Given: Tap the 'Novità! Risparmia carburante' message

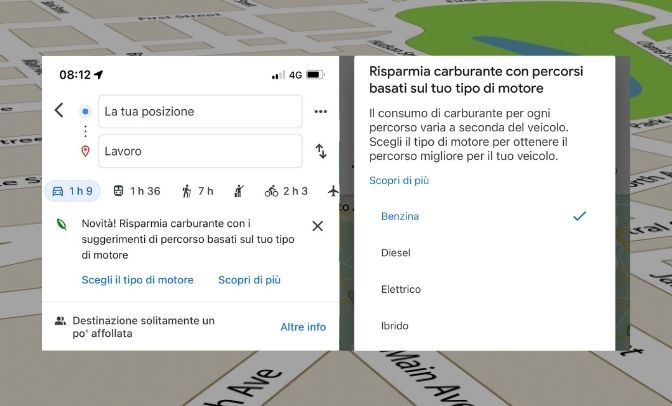Looking at the screenshot, I should pyautogui.click(x=188, y=239).
